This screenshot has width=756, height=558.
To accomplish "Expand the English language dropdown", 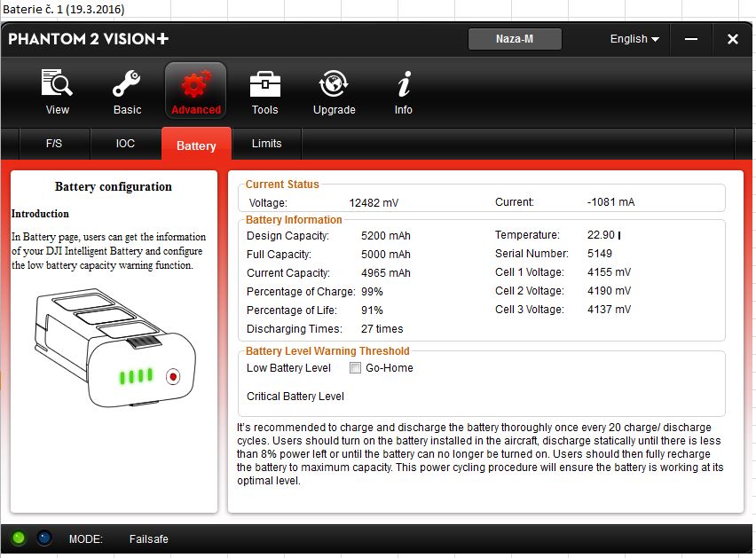I will pyautogui.click(x=634, y=39).
